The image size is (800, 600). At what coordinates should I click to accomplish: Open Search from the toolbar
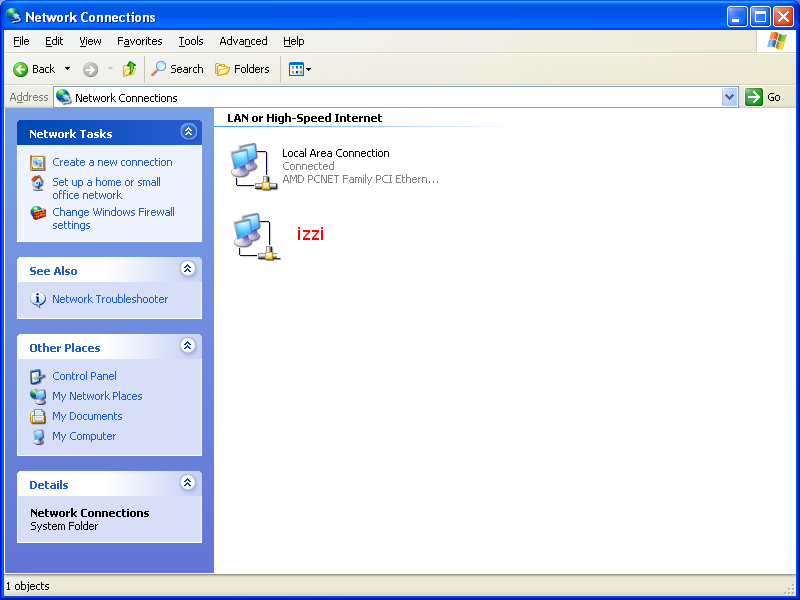point(178,69)
